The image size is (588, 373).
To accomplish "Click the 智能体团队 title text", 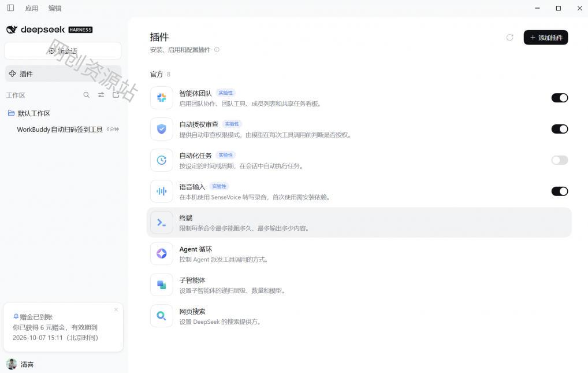I will [195, 93].
